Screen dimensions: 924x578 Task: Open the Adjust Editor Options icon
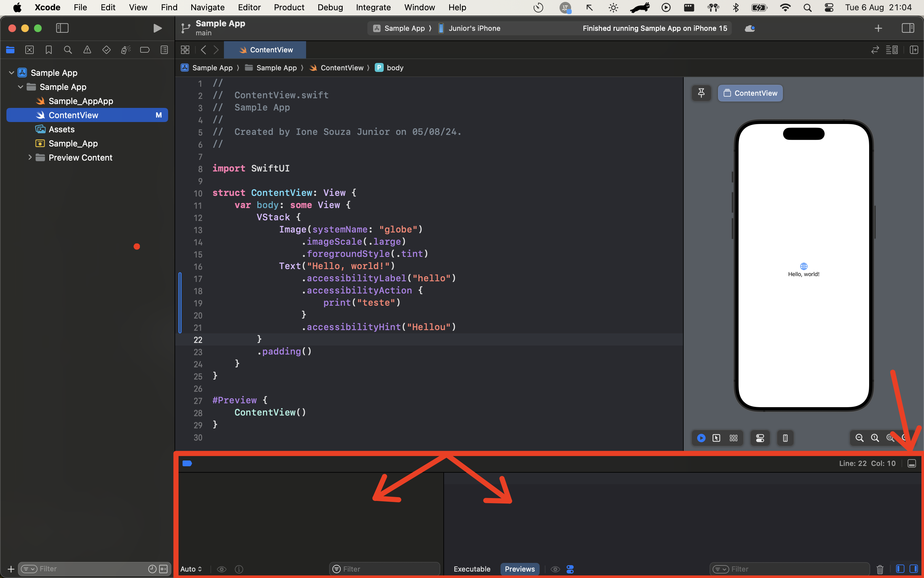click(892, 50)
